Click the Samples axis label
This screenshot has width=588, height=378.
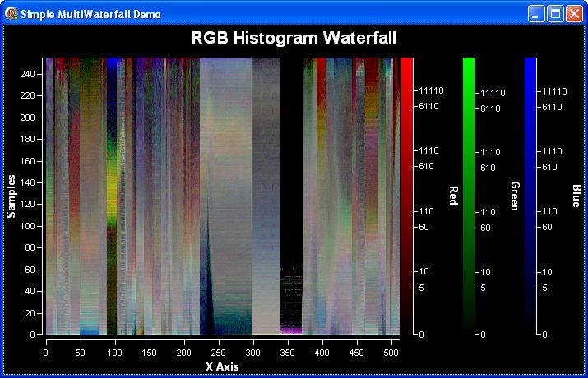tap(12, 196)
